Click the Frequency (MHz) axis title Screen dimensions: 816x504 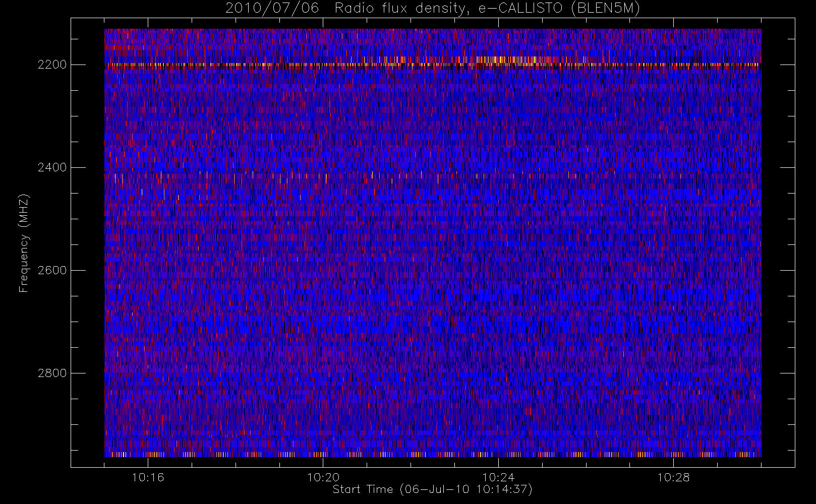[24, 243]
